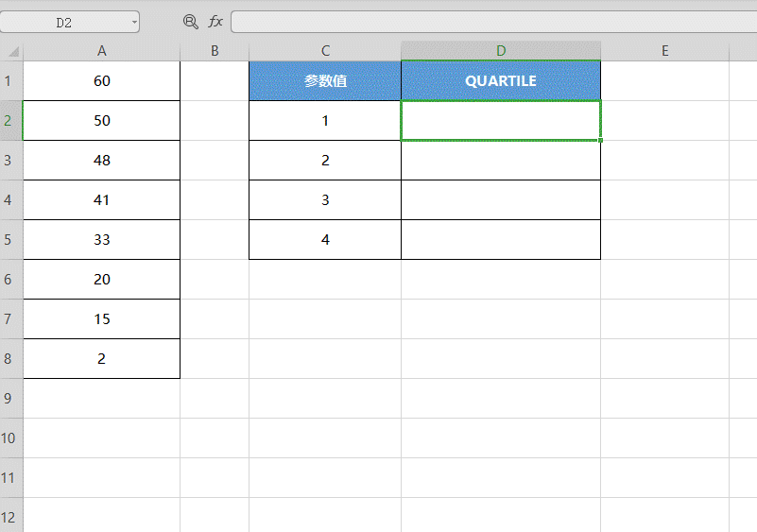This screenshot has width=757, height=532.
Task: Select column C header
Action: [325, 51]
